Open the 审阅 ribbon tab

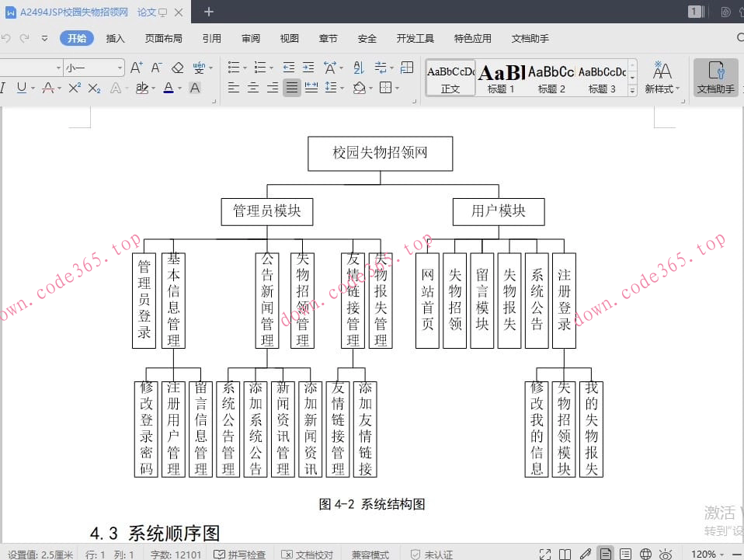point(250,37)
